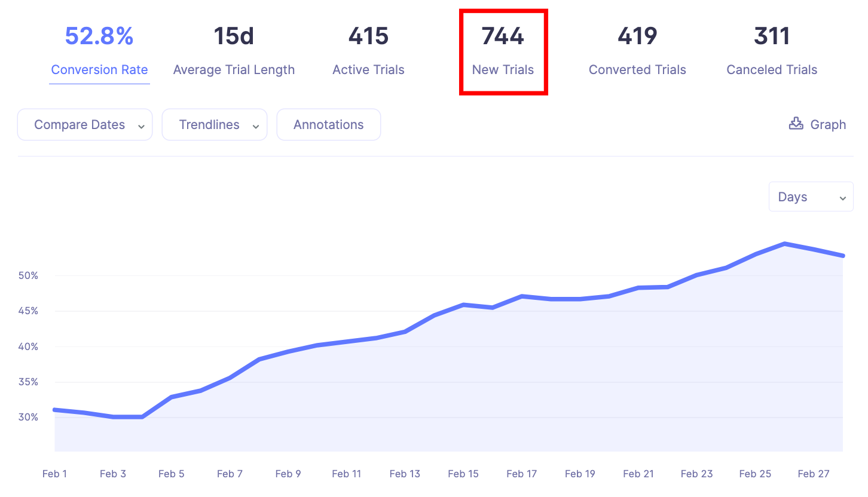868x497 pixels.
Task: Select the Average Trial Length metric
Action: point(234,70)
